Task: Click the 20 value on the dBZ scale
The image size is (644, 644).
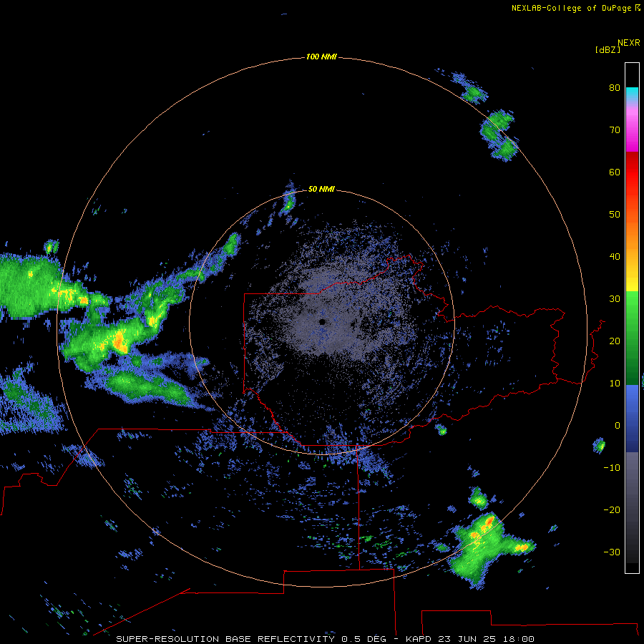Action: coord(615,341)
